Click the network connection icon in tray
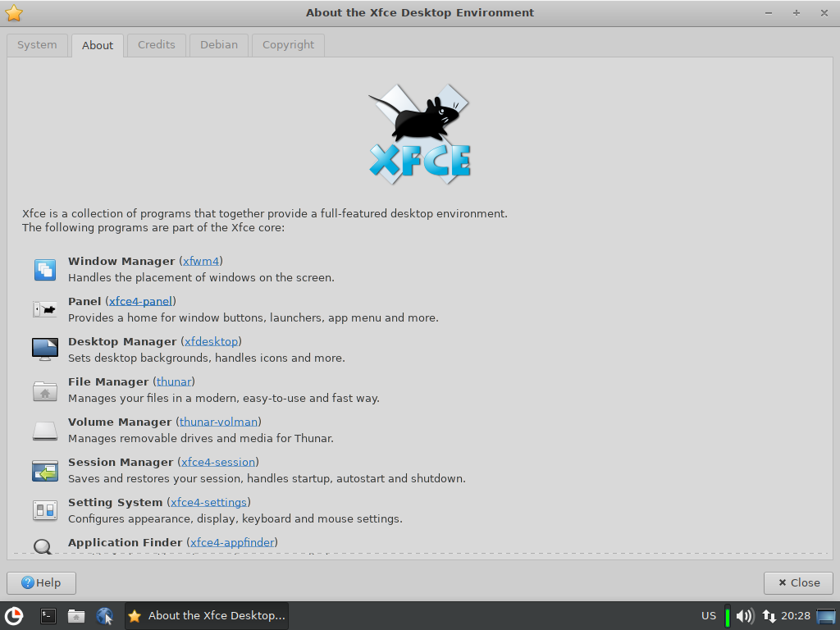This screenshot has width=840, height=630. pos(769,616)
